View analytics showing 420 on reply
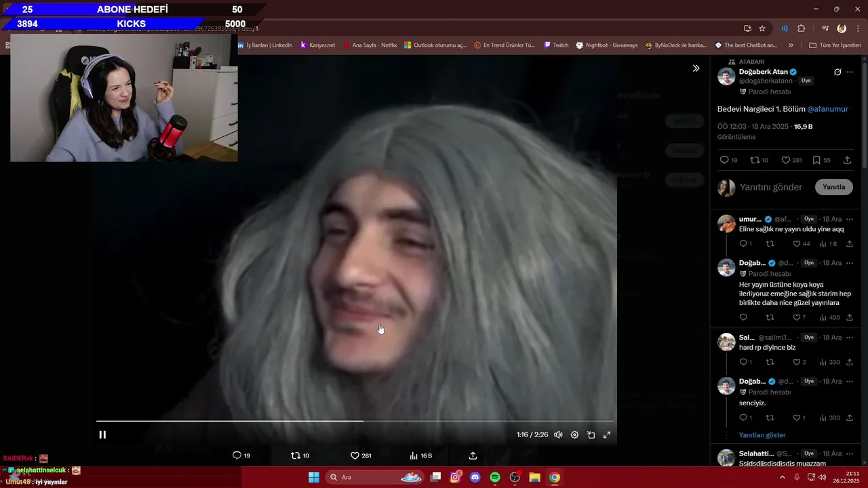The width and height of the screenshot is (868, 488). click(x=830, y=317)
